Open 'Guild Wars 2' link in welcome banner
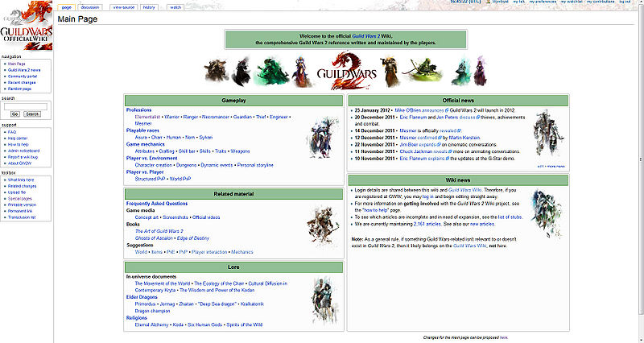 pos(365,36)
